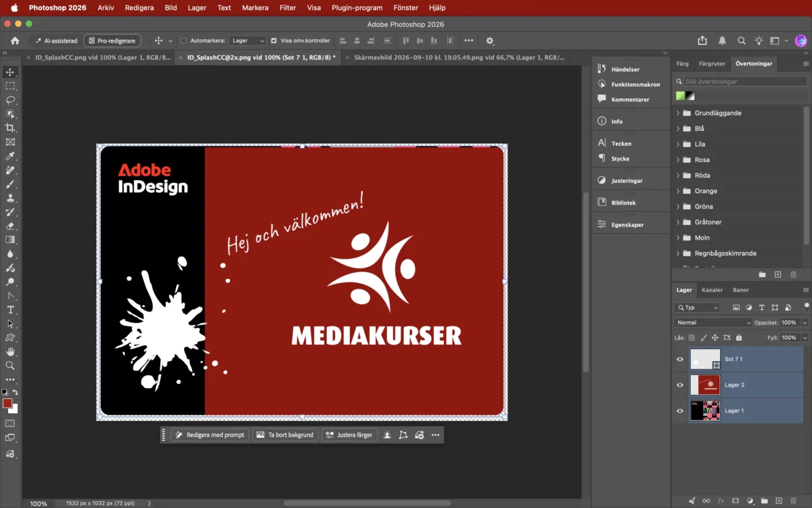Hide the Lager 1 layer
812x508 pixels.
coord(680,410)
